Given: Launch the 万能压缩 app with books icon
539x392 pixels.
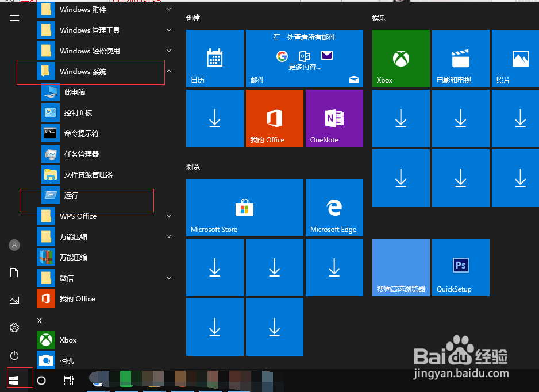Looking at the screenshot, I should (106, 258).
